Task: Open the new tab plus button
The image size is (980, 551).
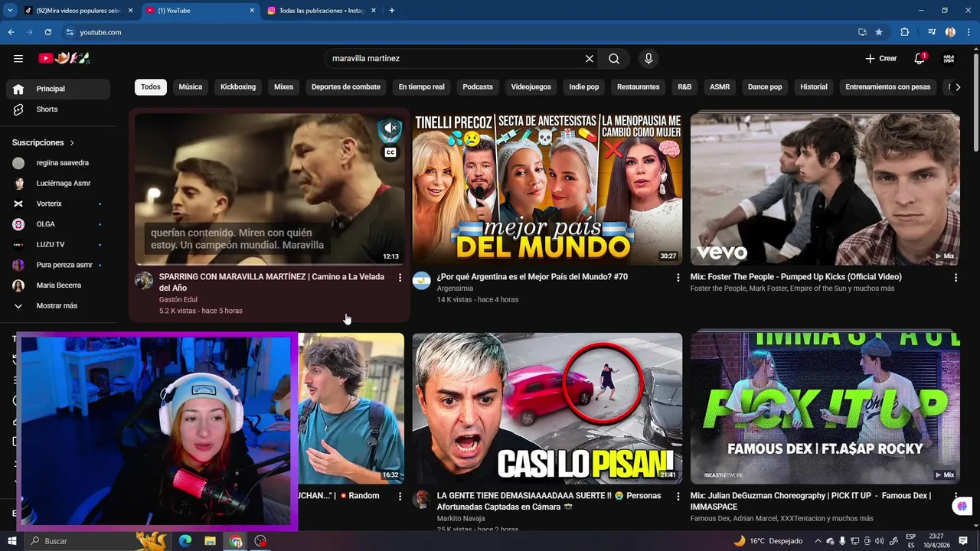Action: pyautogui.click(x=392, y=11)
